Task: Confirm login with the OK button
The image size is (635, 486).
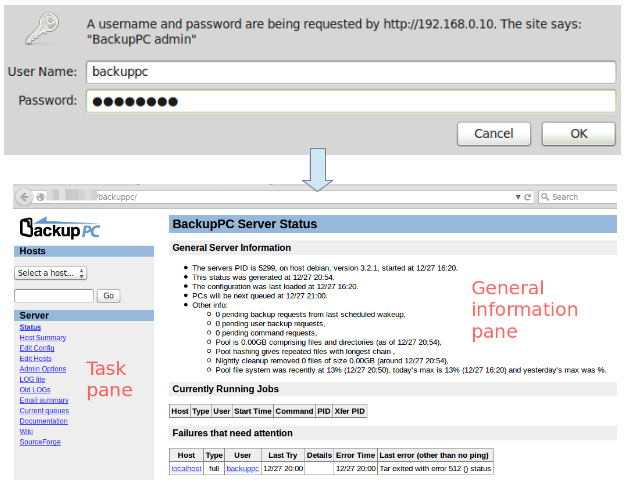Action: (579, 134)
